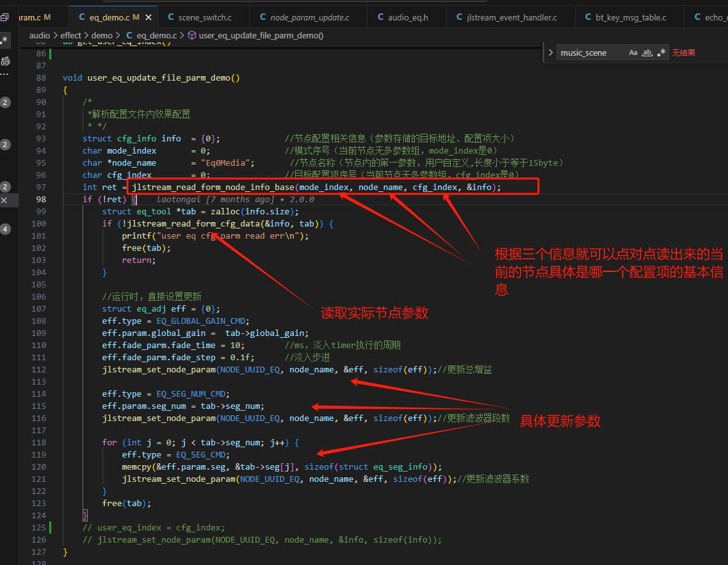Toggle Match Whole Word in the find box
This screenshot has width=728, height=565.
click(x=647, y=52)
